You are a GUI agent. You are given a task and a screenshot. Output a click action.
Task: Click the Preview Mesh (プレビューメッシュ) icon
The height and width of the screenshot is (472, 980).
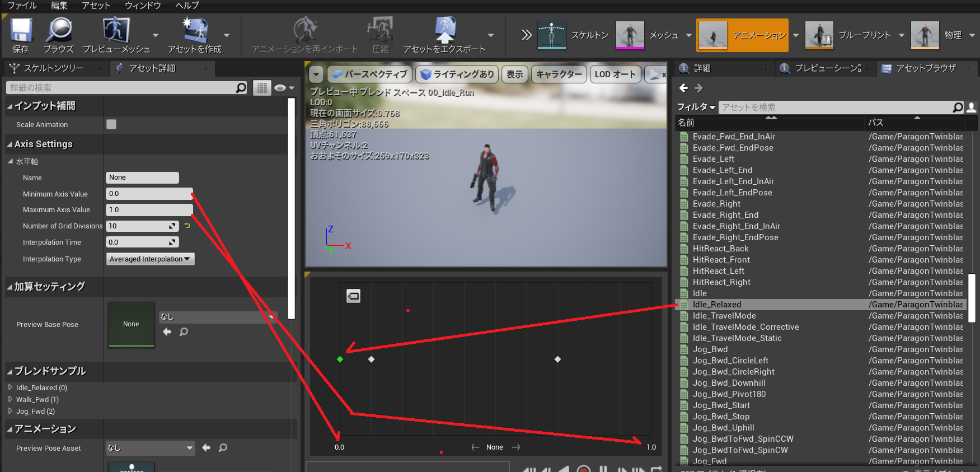tap(116, 31)
